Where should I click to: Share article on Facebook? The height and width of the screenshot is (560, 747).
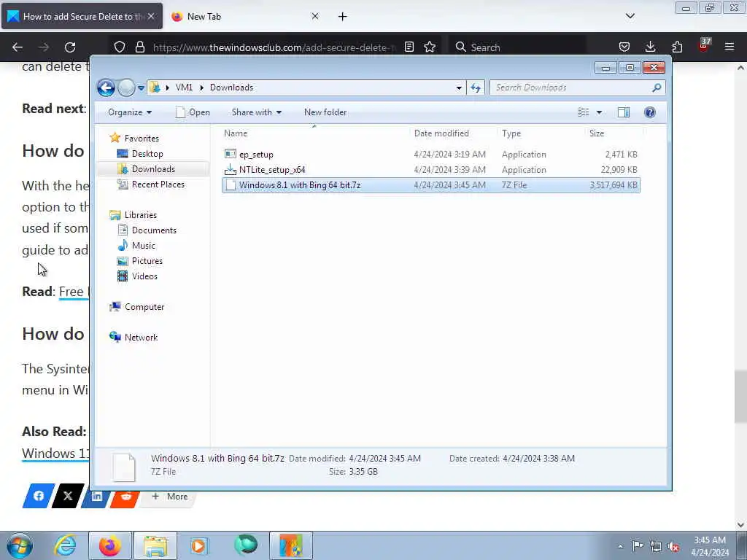click(x=39, y=496)
